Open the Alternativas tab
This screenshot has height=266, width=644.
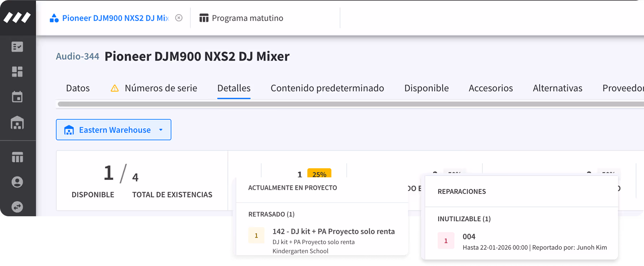[x=557, y=88]
